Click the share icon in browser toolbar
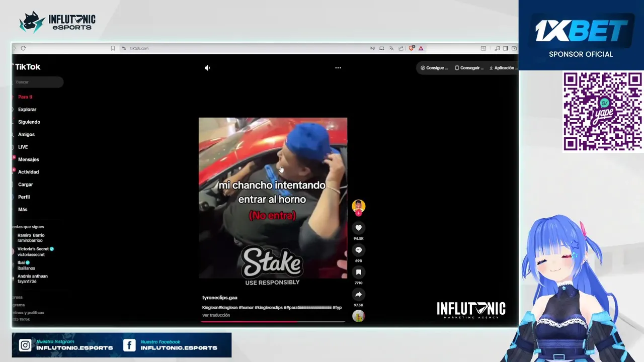 401,48
